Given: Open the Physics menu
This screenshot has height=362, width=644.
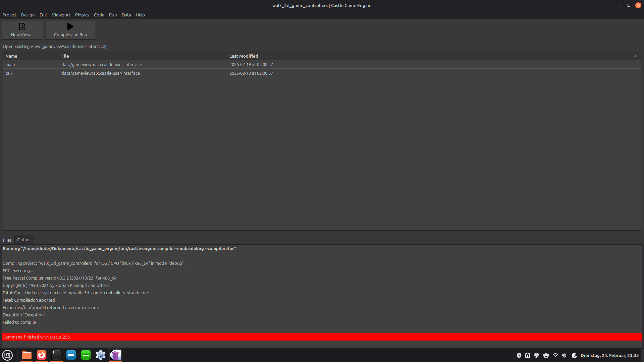Looking at the screenshot, I should point(82,15).
